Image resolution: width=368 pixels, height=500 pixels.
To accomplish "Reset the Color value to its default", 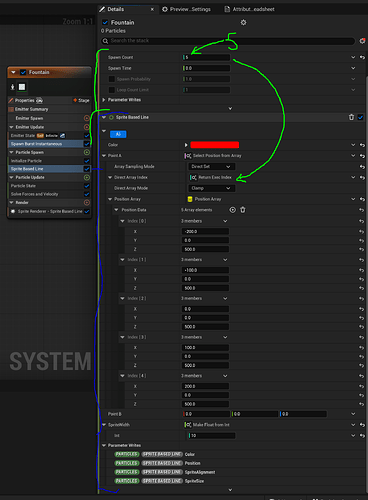I will click(x=362, y=145).
